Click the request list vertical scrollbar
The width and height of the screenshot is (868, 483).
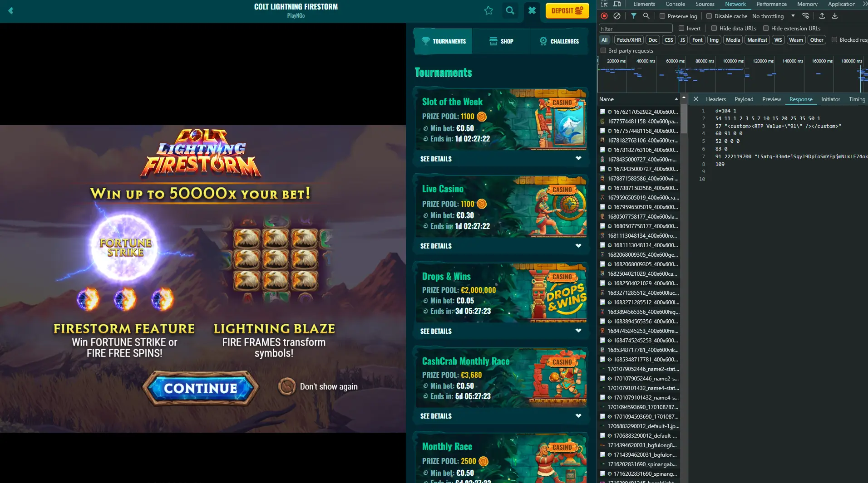[x=684, y=118]
